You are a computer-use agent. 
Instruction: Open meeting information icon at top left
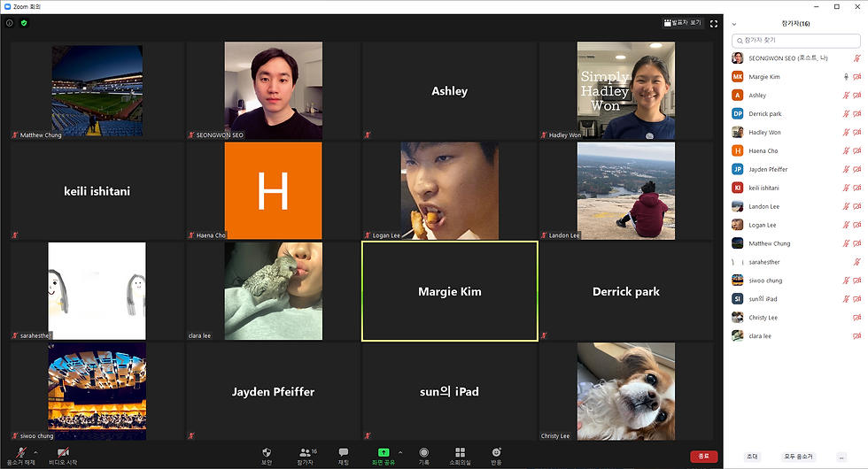[x=10, y=23]
